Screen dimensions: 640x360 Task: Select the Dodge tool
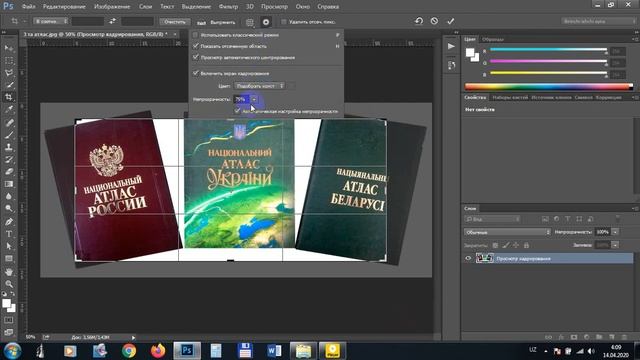coord(9,209)
